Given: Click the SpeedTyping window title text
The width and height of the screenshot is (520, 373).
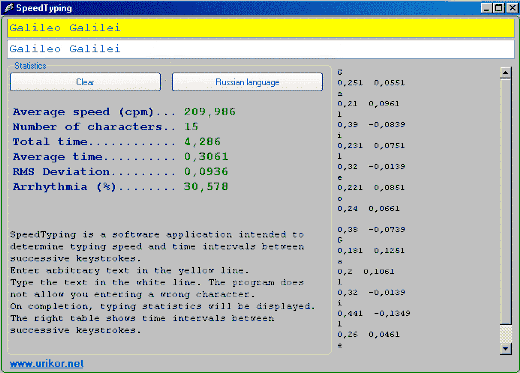Looking at the screenshot, I should (44, 8).
